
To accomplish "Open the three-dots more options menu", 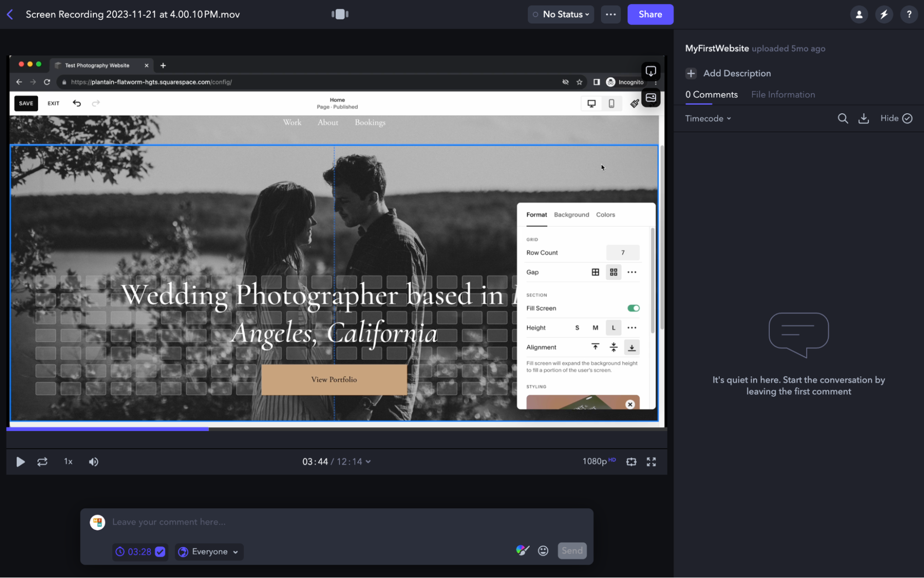I will pyautogui.click(x=611, y=14).
